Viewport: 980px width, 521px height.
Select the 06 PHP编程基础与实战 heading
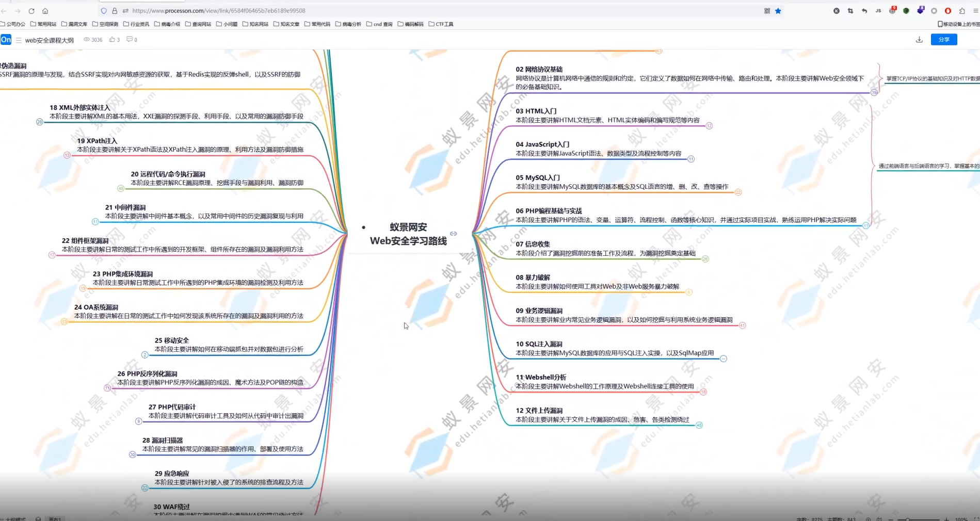[549, 211]
